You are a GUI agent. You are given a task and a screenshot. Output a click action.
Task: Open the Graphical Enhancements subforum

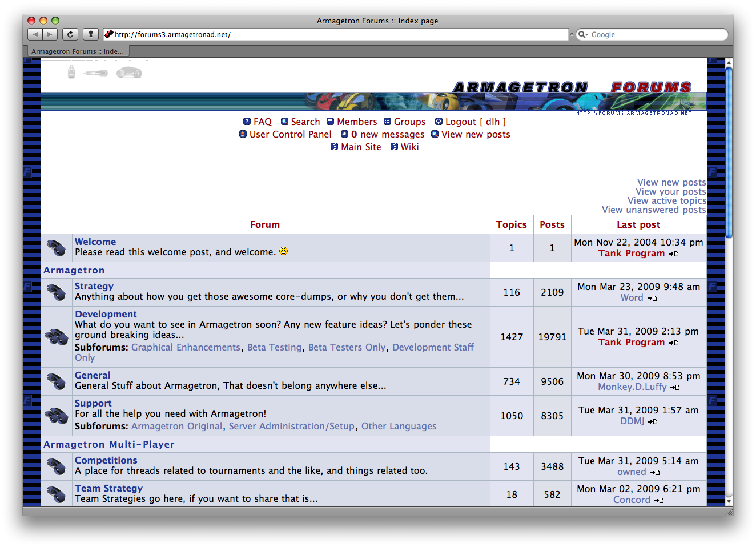point(186,347)
